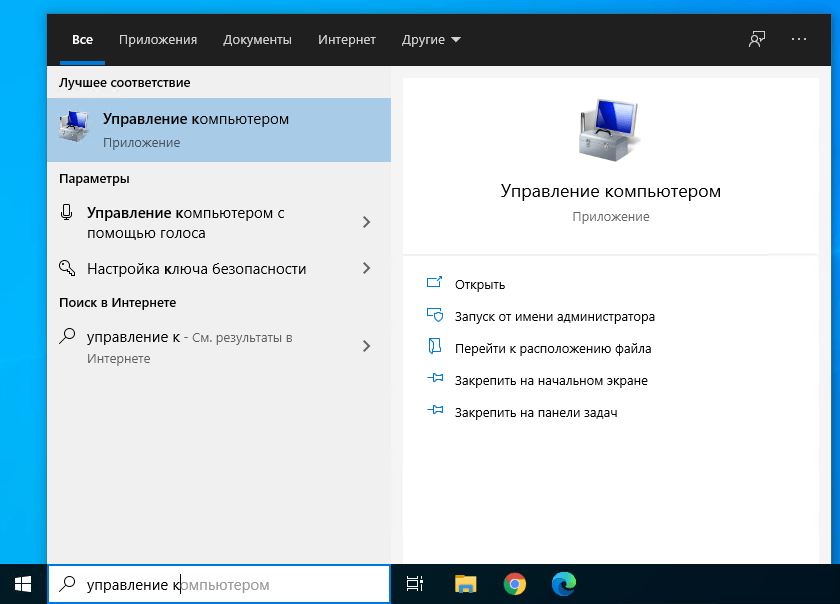The width and height of the screenshot is (840, 604).
Task: Click the web search magnifier icon
Action: coord(67,336)
